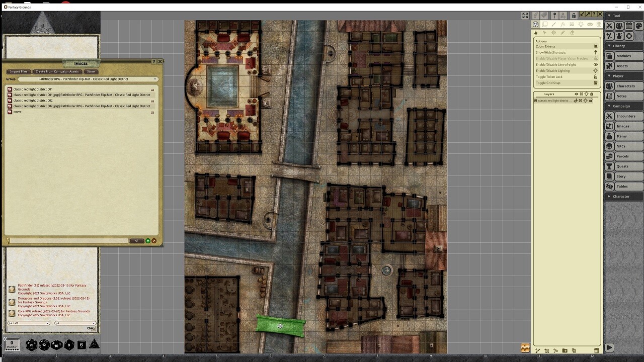Click the Import Files button in the Images window
The image size is (644, 362).
(19, 71)
